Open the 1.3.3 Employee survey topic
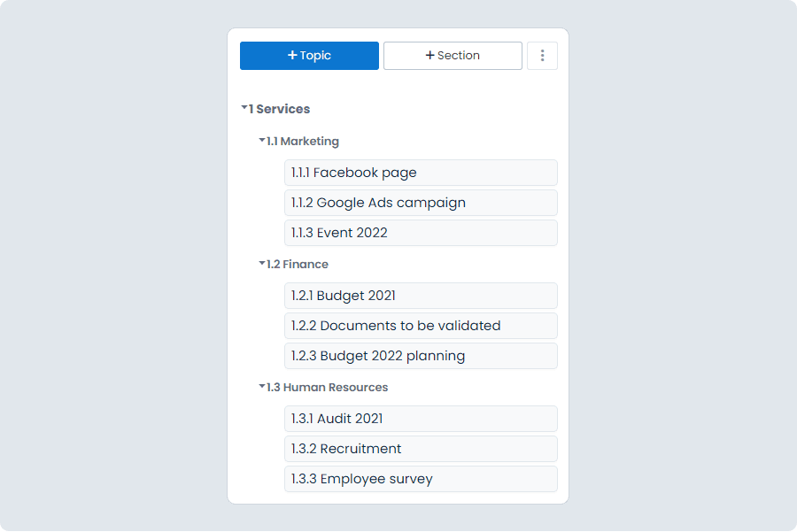The width and height of the screenshot is (797, 532). point(421,479)
